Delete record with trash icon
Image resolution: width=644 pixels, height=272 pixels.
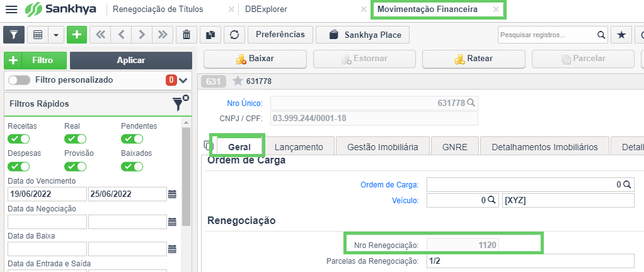187,35
